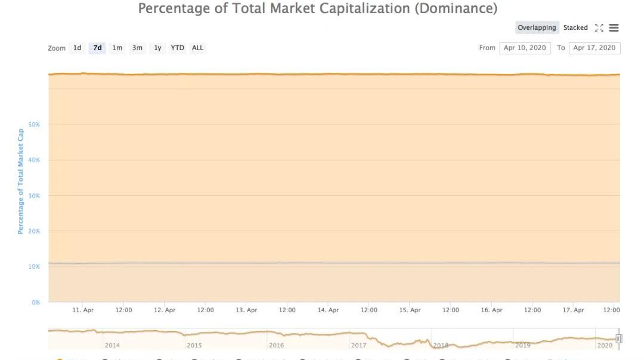Zoom chart to 1y
Viewport: 644px width, 360px height.
click(x=157, y=48)
